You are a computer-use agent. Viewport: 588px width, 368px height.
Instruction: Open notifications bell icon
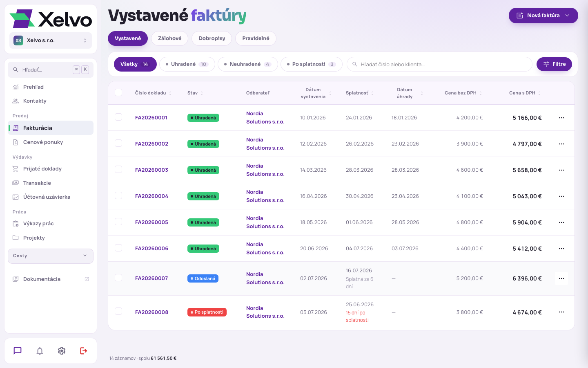point(40,351)
